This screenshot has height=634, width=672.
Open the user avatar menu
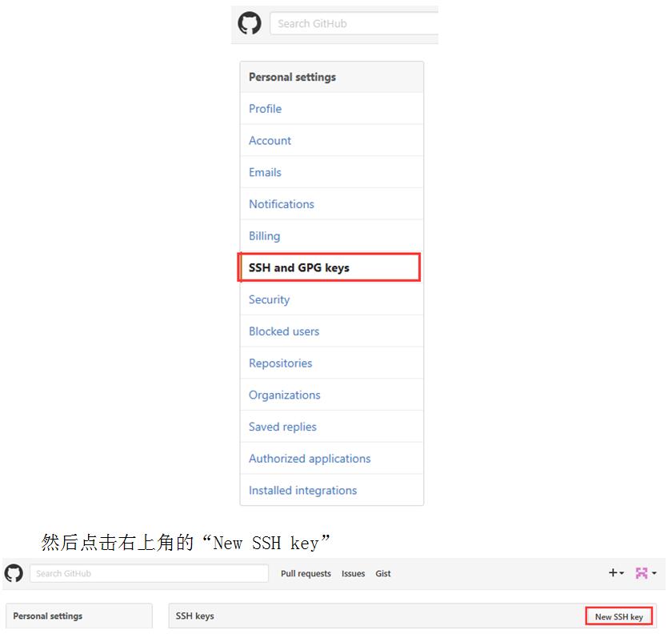coord(646,573)
